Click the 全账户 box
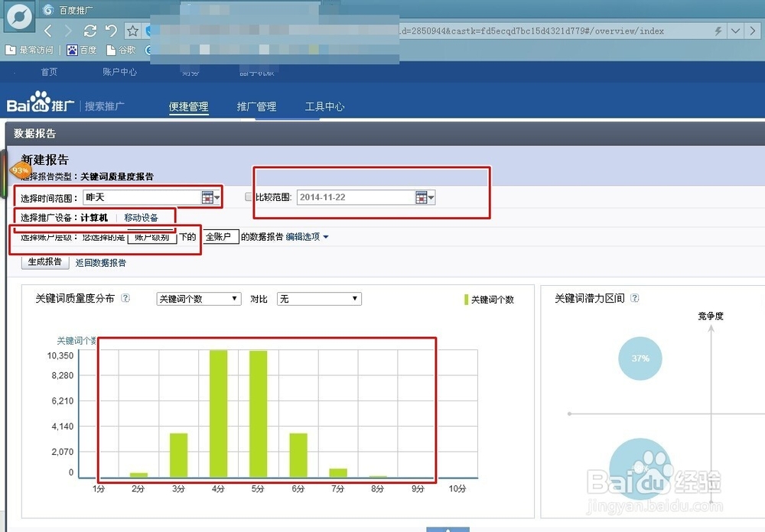The image size is (765, 532). (221, 236)
